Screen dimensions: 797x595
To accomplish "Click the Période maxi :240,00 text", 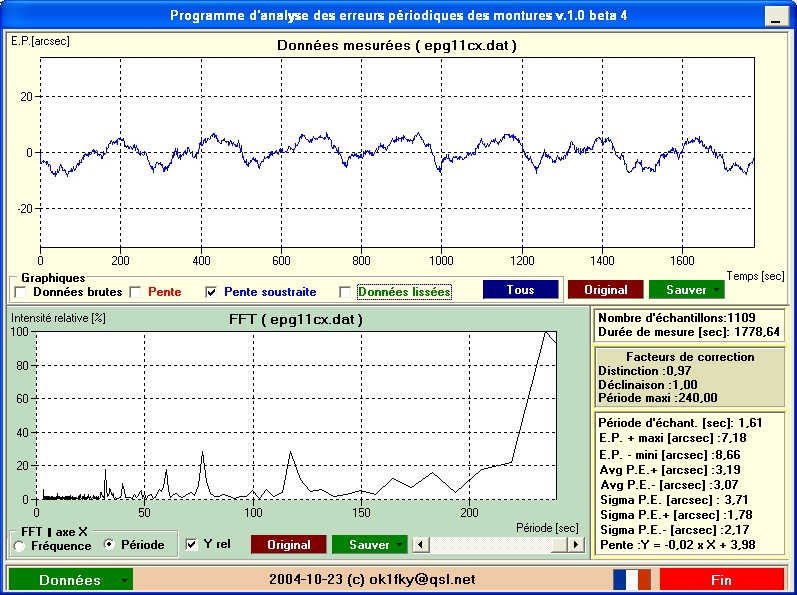I will click(x=658, y=398).
